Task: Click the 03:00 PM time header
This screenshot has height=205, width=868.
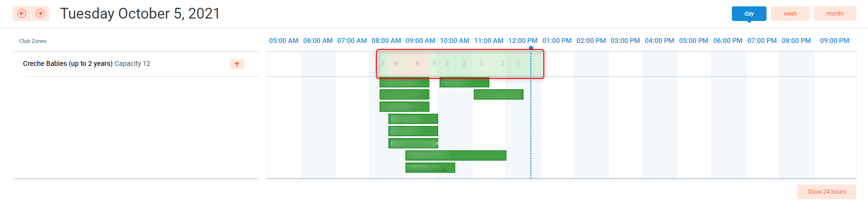Action: [x=625, y=41]
